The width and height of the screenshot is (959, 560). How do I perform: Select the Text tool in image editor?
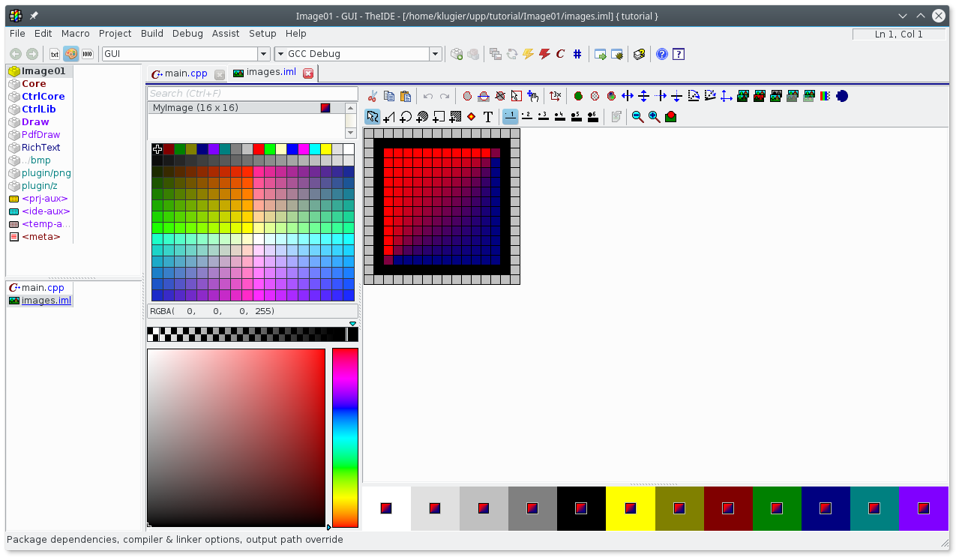[x=488, y=117]
